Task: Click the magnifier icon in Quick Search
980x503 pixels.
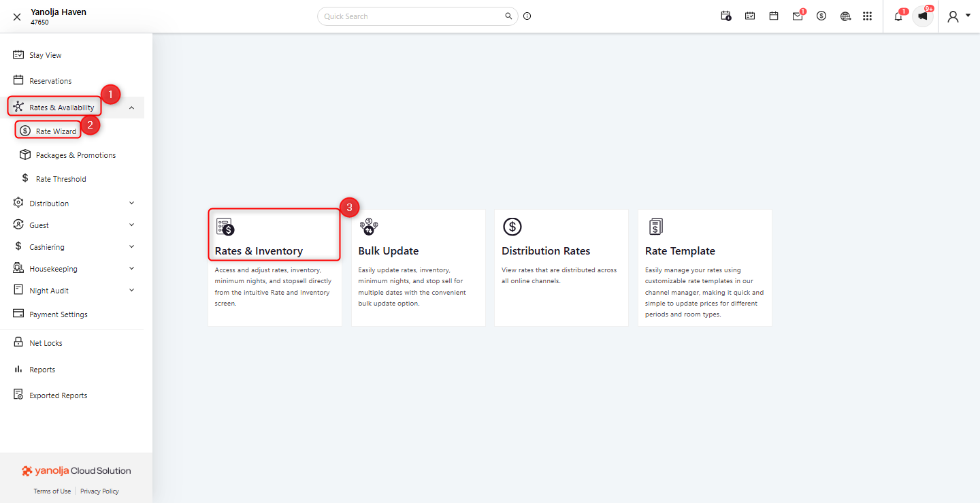Action: (x=508, y=16)
